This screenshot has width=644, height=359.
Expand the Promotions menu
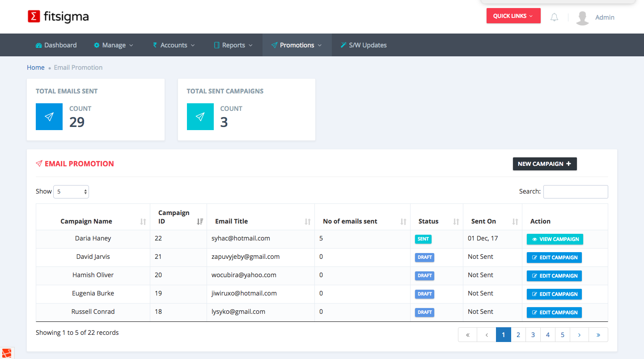pos(297,45)
